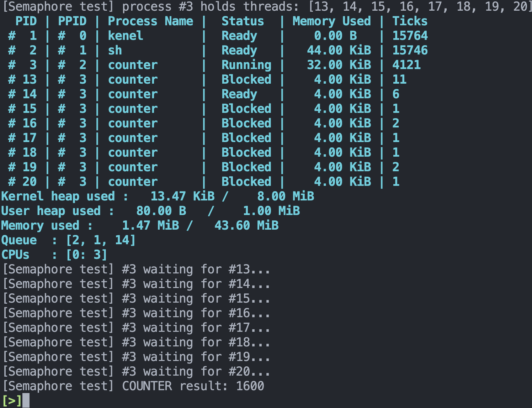This screenshot has height=408, width=532.
Task: Click the terminal prompt cursor block
Action: click(26, 401)
